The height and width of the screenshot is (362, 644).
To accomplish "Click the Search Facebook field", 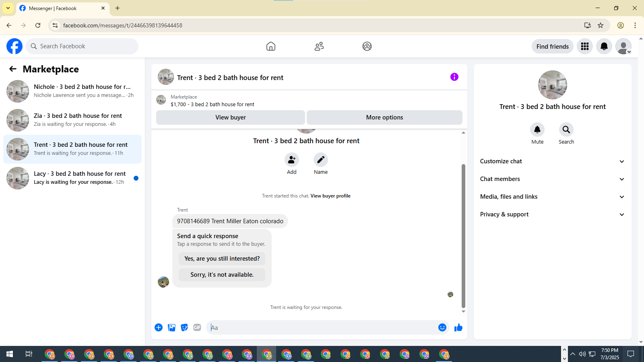I will tap(83, 46).
